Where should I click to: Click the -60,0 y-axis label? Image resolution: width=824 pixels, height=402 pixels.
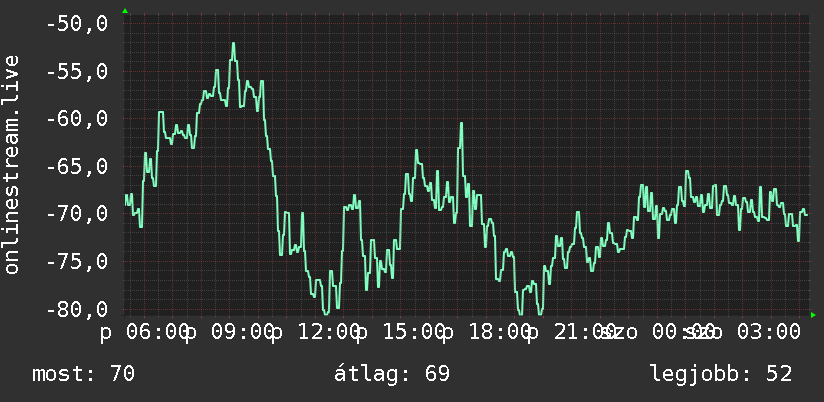pos(77,119)
